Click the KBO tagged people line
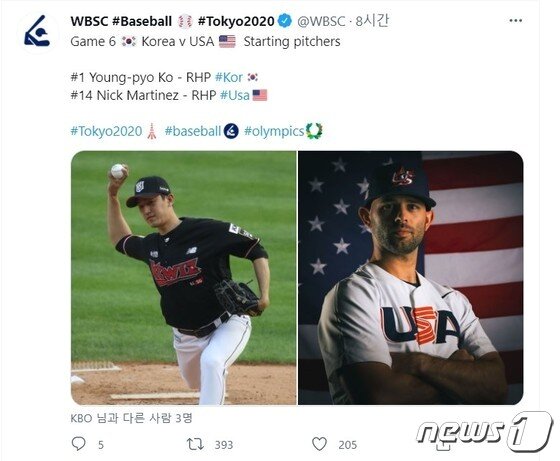The image size is (560, 461). coord(132,418)
